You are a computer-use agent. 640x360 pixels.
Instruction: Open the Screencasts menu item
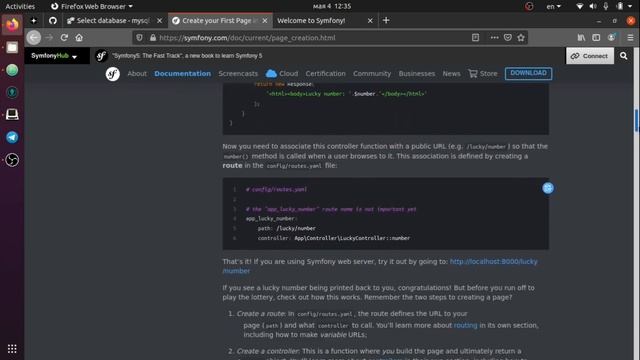tap(238, 73)
